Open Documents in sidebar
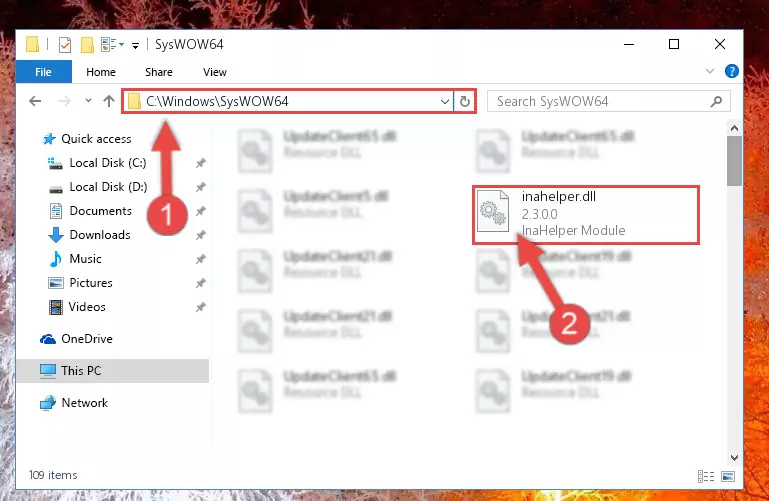The height and width of the screenshot is (501, 769). tap(91, 211)
